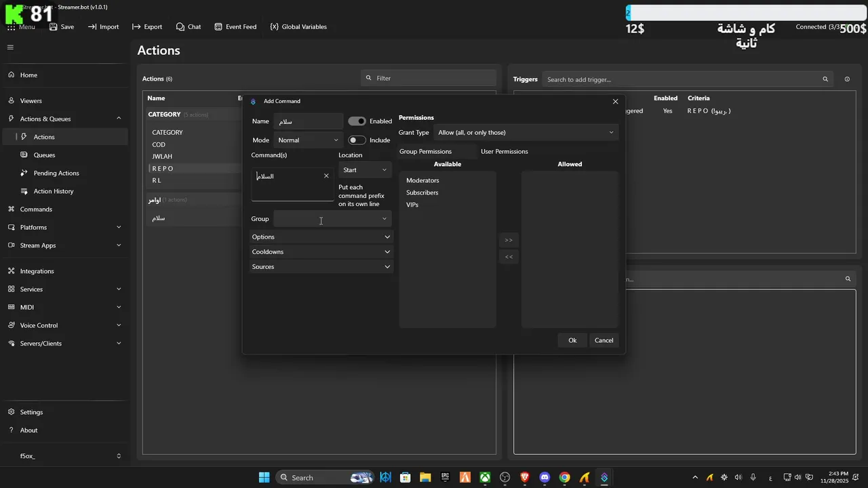Open the Location dropdown set to Start
The height and width of the screenshot is (488, 868).
[365, 170]
